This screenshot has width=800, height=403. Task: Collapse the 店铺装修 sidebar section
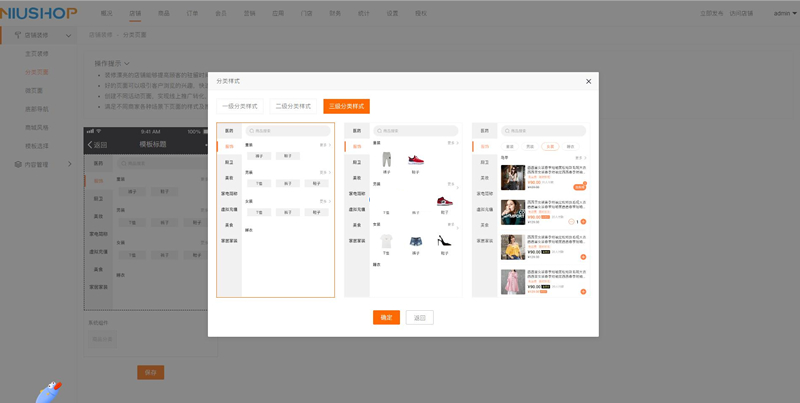(68, 35)
